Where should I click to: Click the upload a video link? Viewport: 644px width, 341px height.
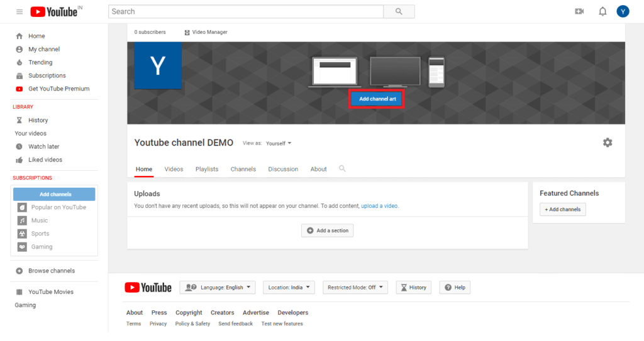click(379, 206)
